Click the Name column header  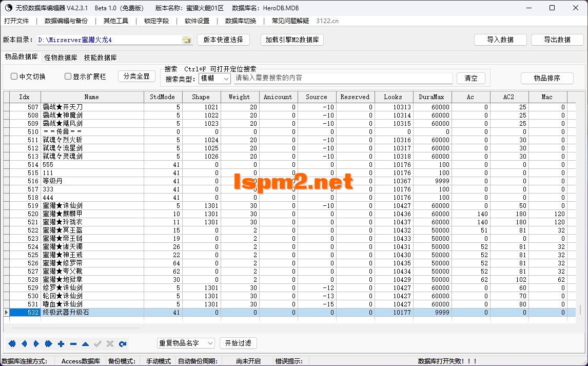[92, 97]
